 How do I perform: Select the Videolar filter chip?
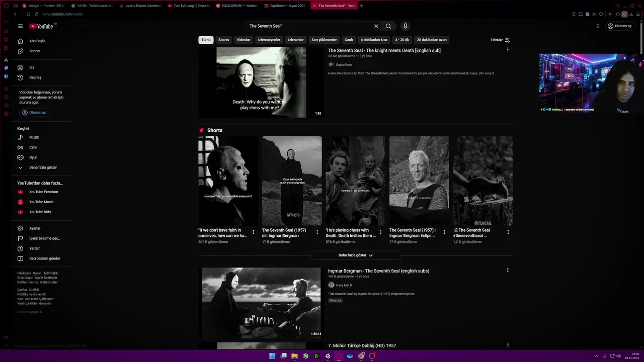(244, 40)
